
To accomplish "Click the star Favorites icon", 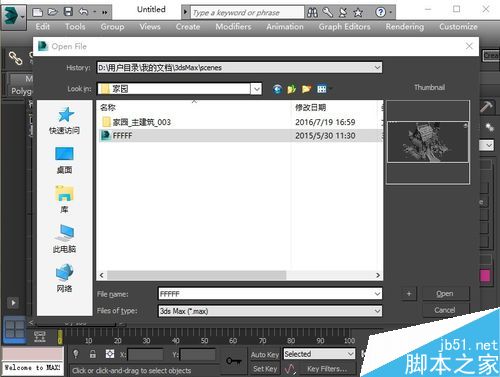I will click(x=358, y=13).
